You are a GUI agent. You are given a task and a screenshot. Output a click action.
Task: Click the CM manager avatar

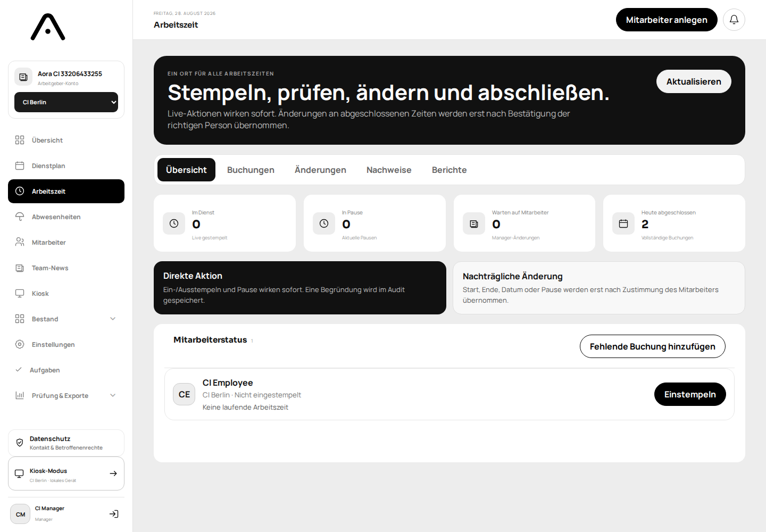20,514
